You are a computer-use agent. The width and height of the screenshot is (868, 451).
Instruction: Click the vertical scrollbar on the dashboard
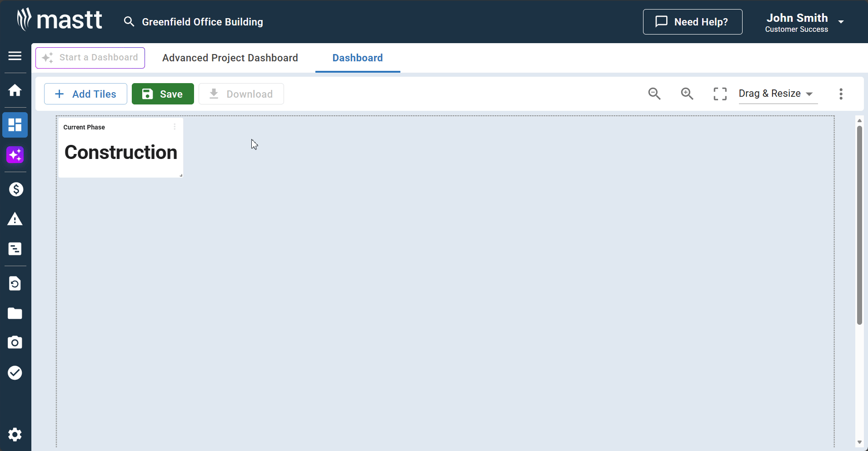click(x=859, y=225)
